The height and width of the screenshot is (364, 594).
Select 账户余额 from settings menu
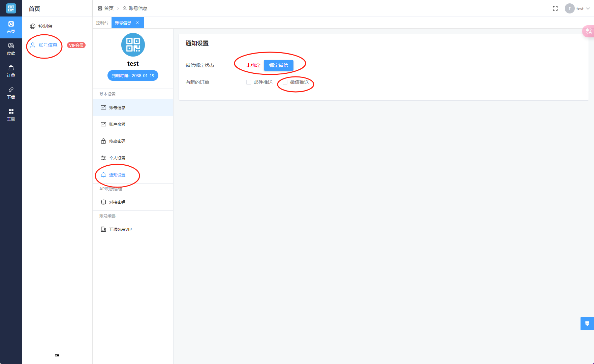(x=117, y=125)
